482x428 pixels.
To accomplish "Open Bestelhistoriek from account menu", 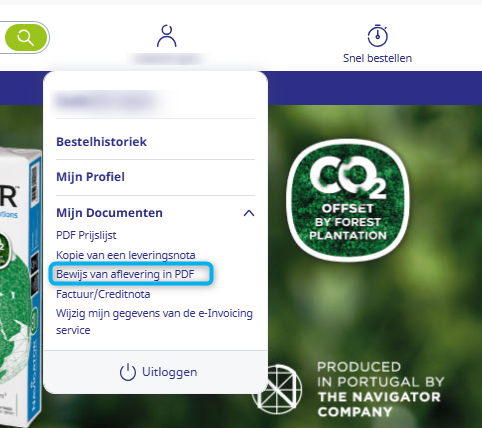I will click(101, 142).
